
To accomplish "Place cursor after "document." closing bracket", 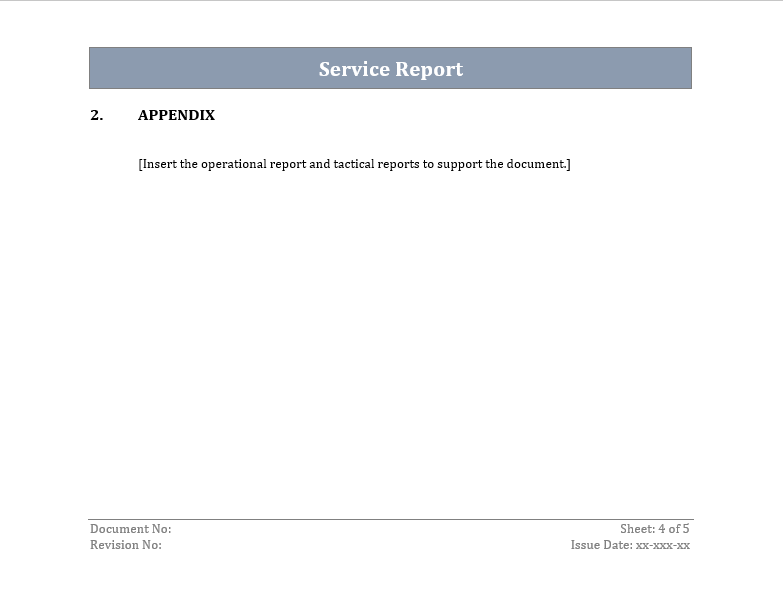I will 571,164.
